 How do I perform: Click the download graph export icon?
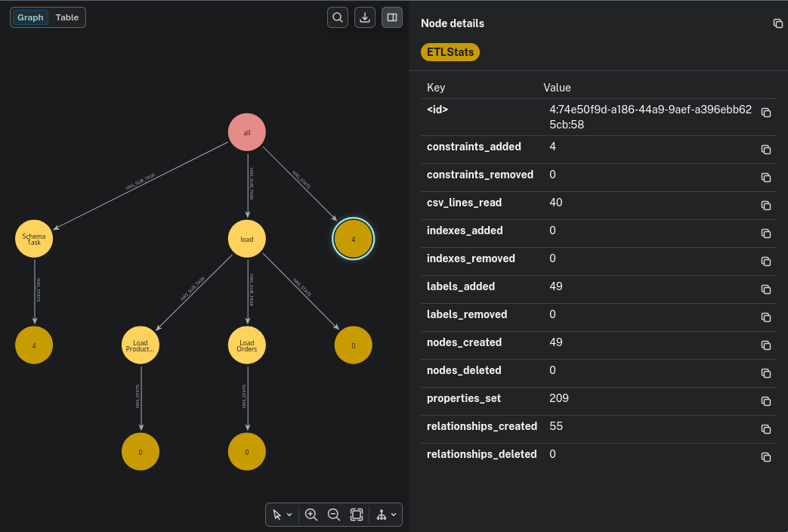point(365,17)
